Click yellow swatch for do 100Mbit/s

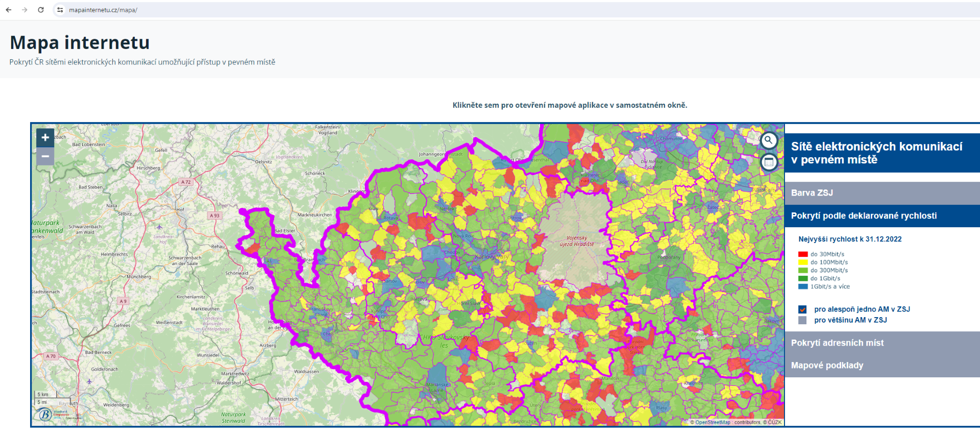click(x=803, y=262)
